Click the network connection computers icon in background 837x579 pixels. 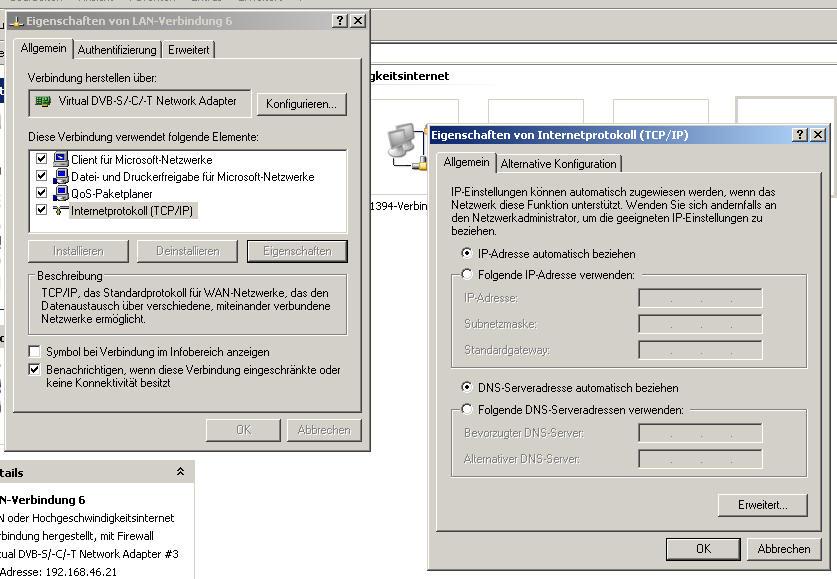(x=406, y=147)
